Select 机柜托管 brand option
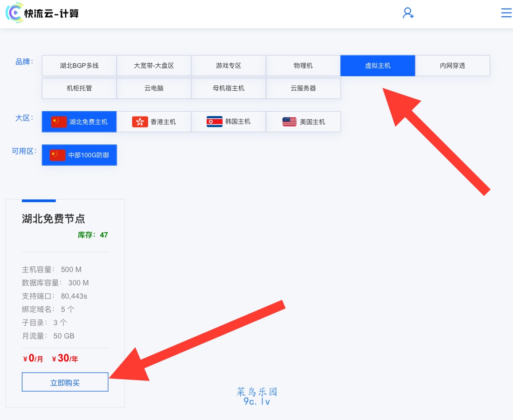The image size is (513, 420). click(79, 88)
